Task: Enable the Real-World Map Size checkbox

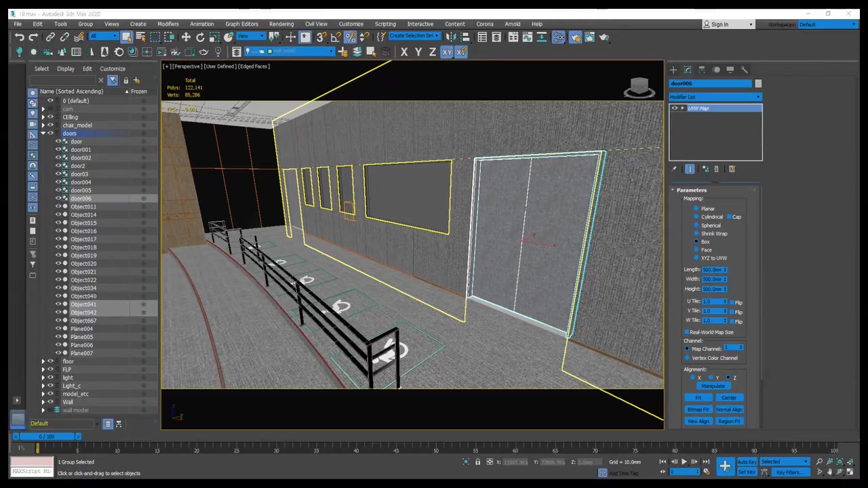Action: pos(687,332)
